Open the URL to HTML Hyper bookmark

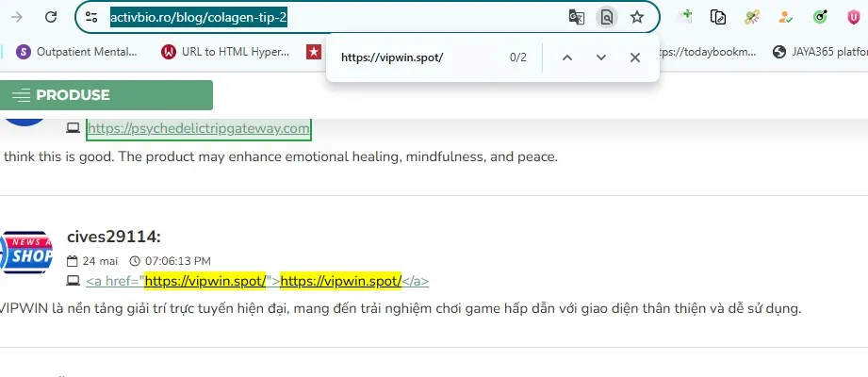225,52
